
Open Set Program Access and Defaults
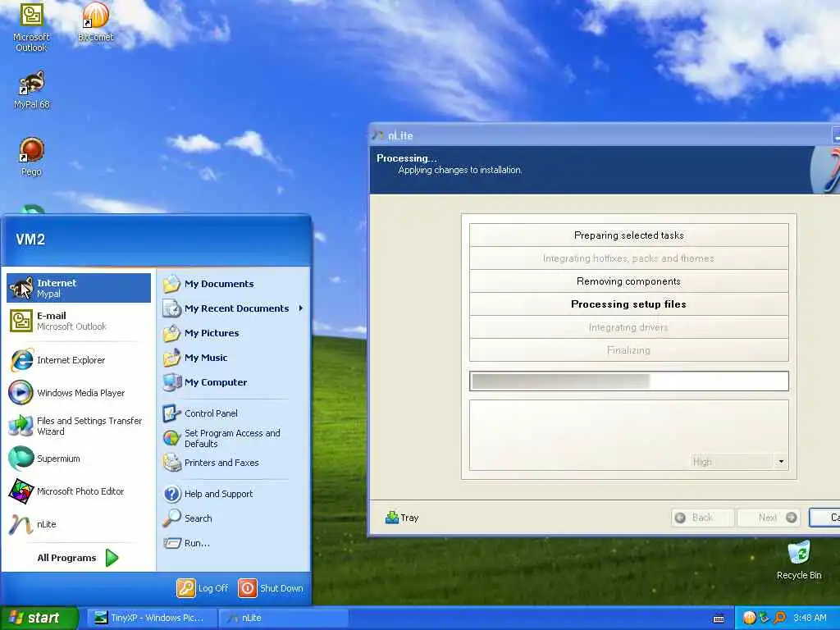coord(233,438)
